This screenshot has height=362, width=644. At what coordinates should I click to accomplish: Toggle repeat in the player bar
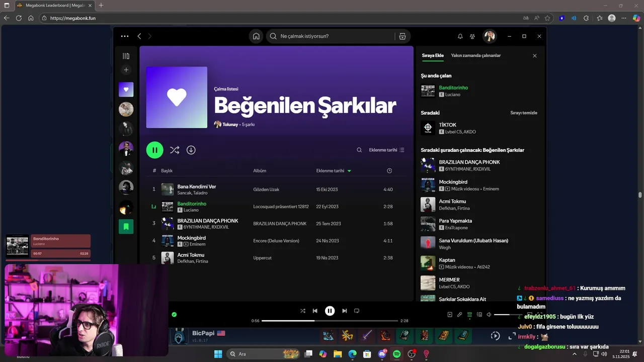click(357, 311)
